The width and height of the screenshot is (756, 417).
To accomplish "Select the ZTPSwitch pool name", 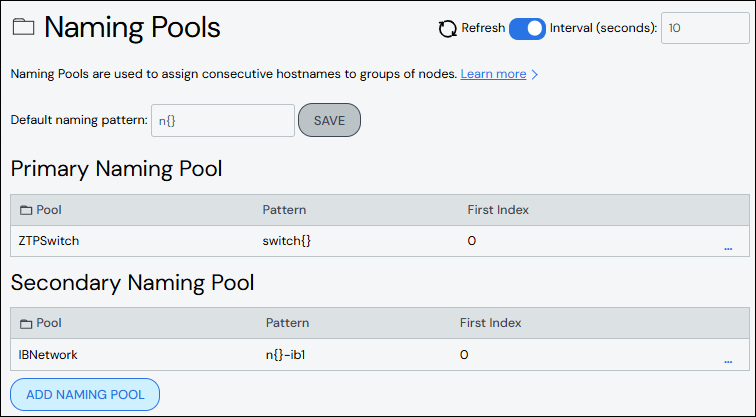I will pos(49,241).
